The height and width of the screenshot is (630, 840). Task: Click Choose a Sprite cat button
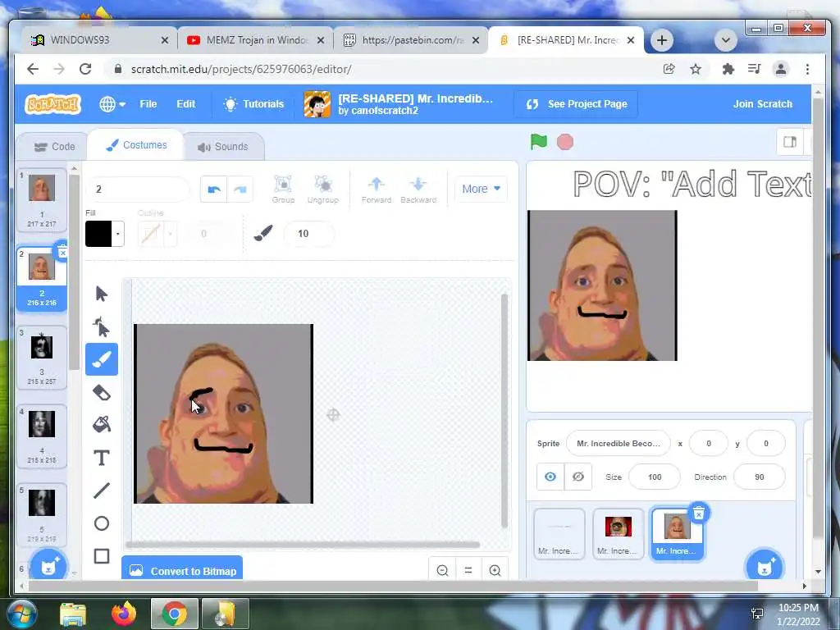(765, 566)
